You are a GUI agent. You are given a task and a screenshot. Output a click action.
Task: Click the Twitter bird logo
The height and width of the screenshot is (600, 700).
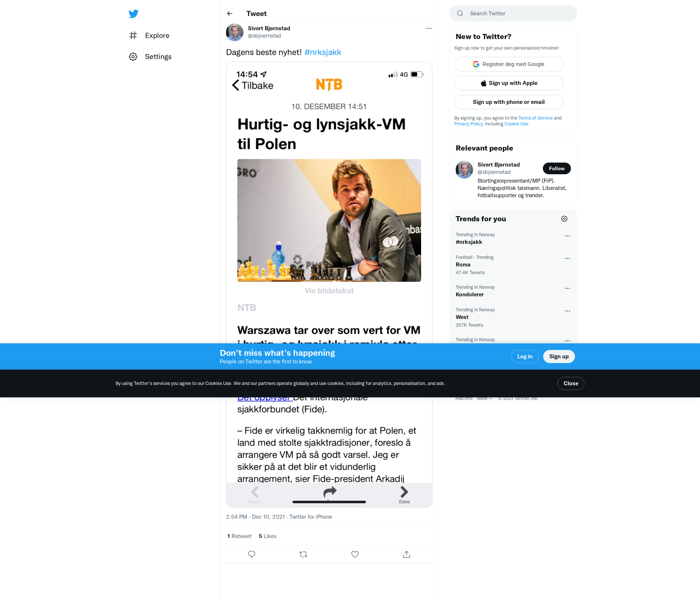coord(133,14)
